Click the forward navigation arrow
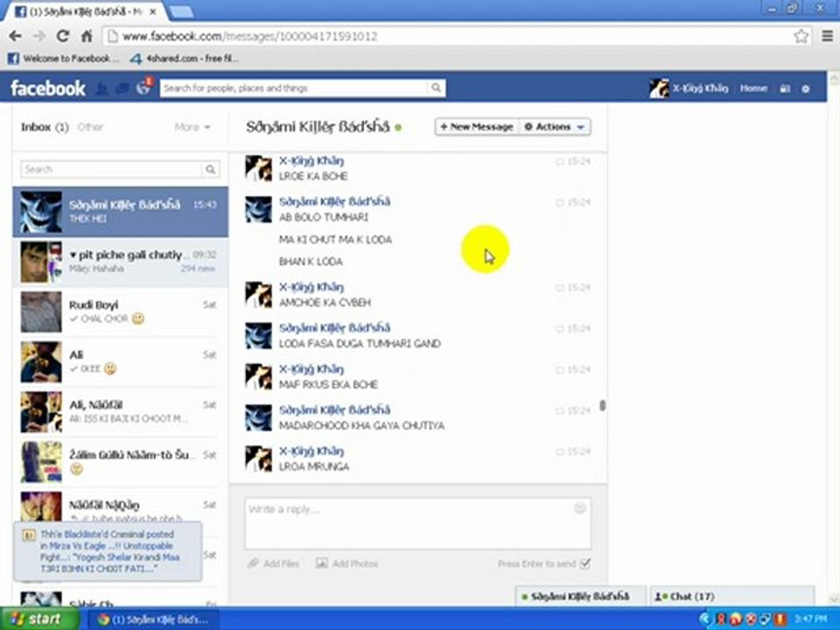This screenshot has height=630, width=840. click(38, 37)
